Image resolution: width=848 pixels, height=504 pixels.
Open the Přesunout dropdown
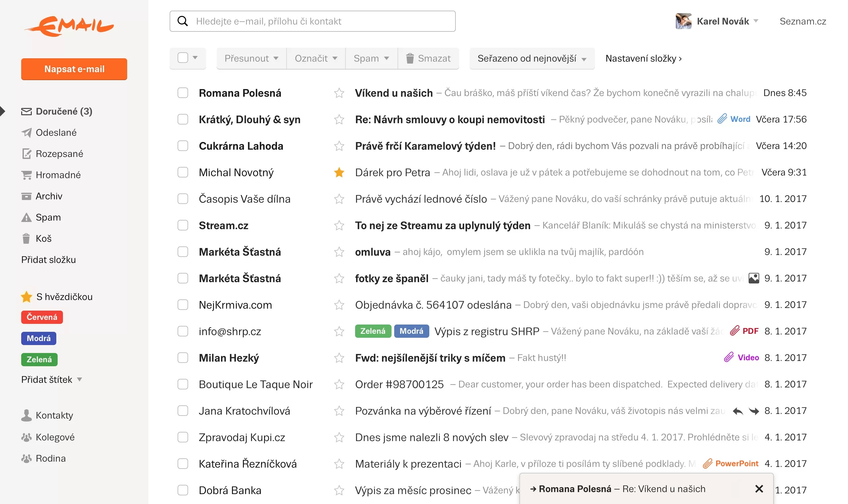pos(251,58)
